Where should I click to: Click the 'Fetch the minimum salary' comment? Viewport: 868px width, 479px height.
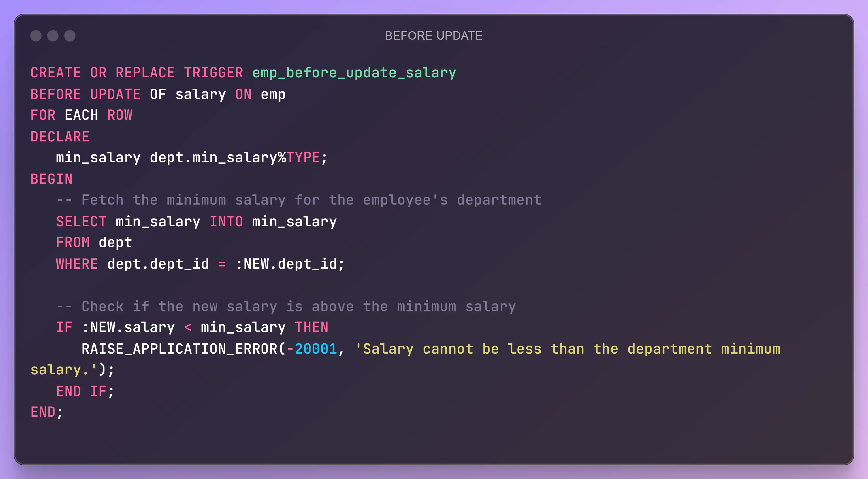[299, 200]
